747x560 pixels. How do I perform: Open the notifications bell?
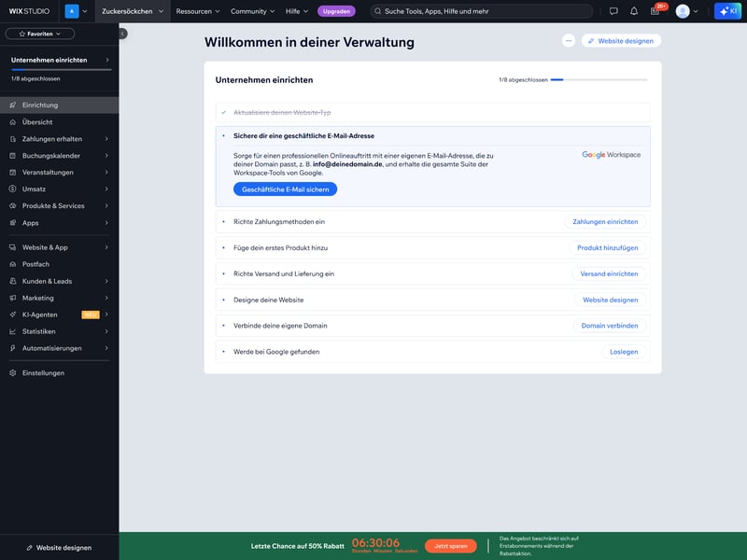click(x=634, y=11)
